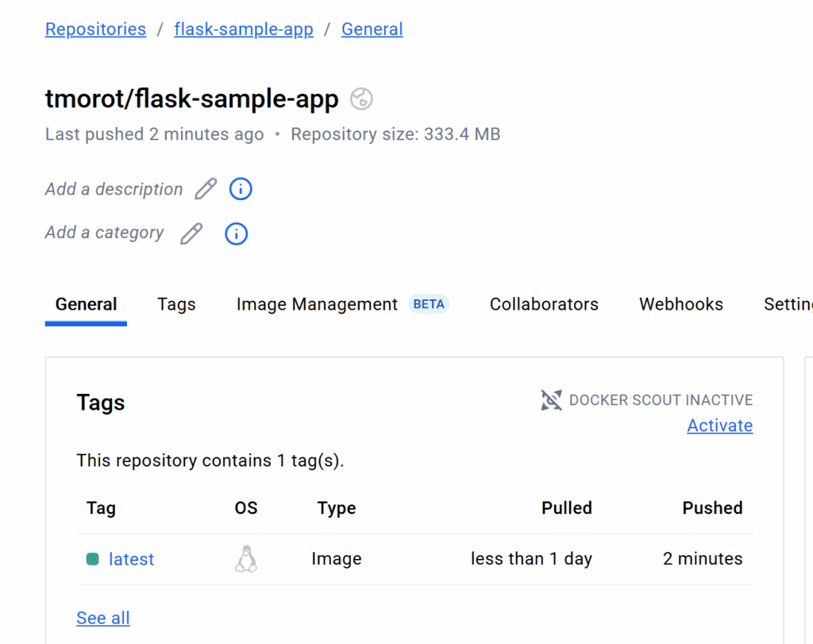Click the Add a description text
The image size is (813, 644).
tap(114, 189)
